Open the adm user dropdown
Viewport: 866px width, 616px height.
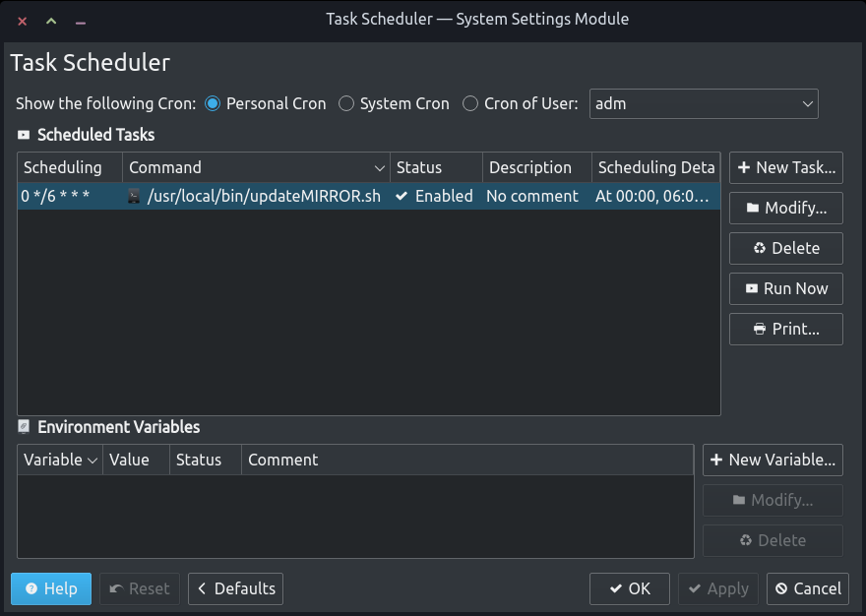click(704, 104)
